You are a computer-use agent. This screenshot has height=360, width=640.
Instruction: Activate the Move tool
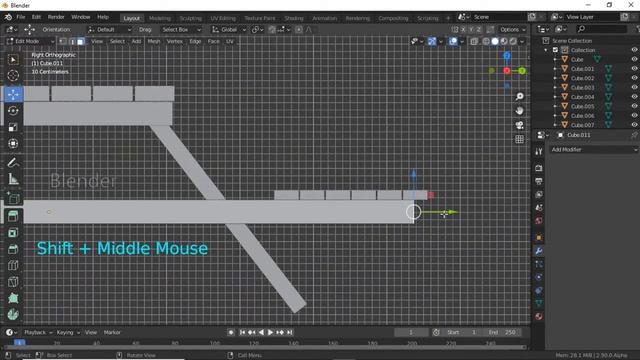point(13,94)
